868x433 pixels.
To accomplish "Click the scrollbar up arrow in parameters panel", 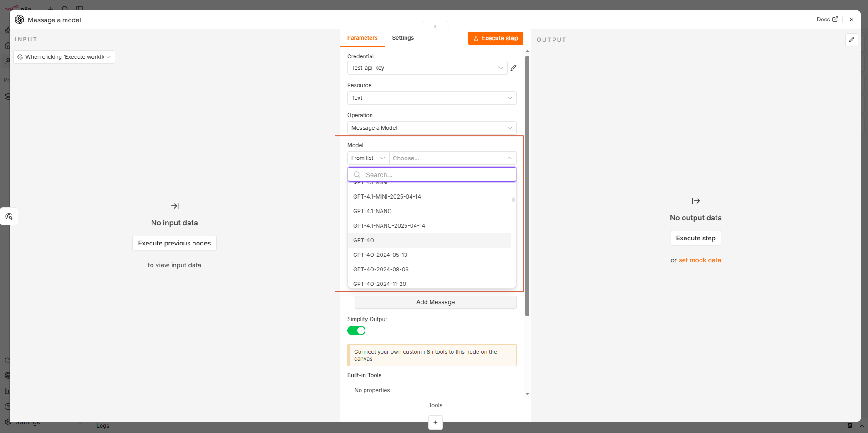I will click(527, 51).
